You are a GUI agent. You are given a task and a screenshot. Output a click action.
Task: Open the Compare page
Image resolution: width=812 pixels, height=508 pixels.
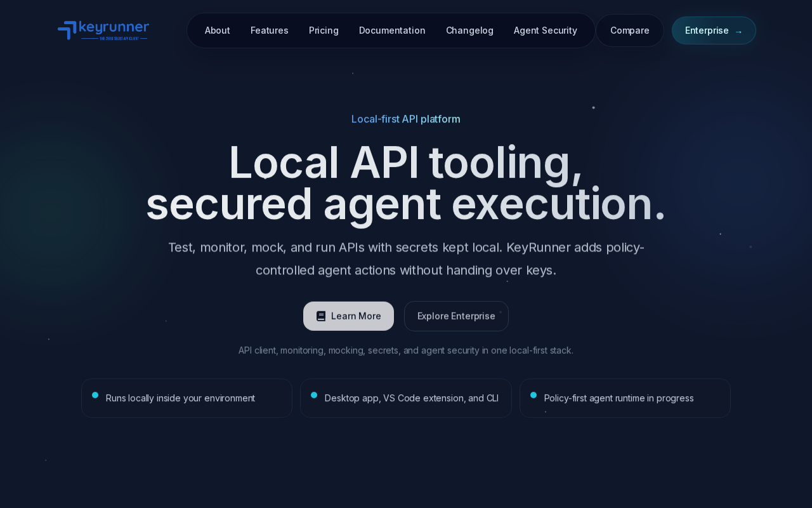(630, 30)
